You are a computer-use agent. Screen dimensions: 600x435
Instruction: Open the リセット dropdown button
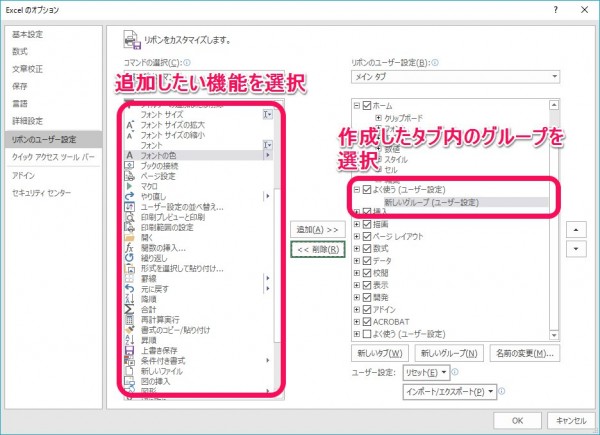tap(426, 372)
